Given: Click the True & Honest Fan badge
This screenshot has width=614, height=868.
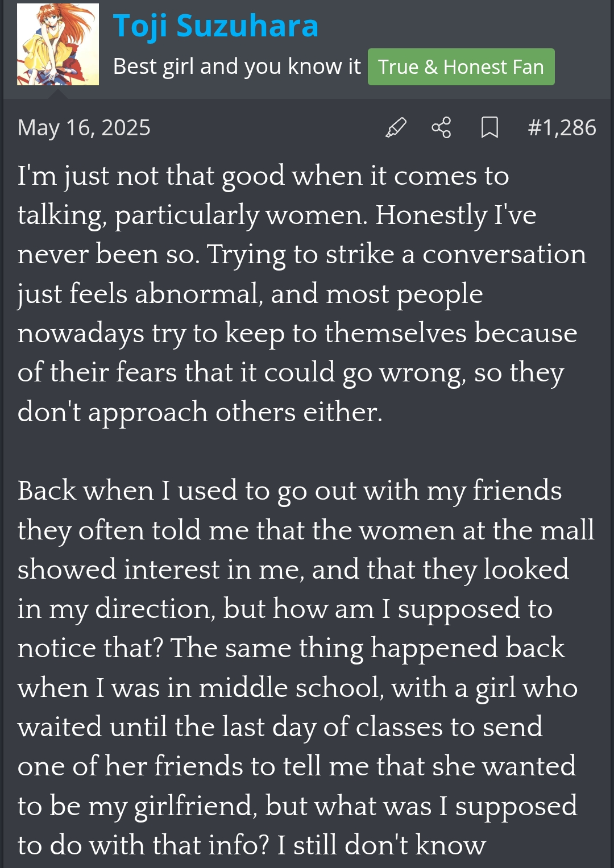Looking at the screenshot, I should tap(461, 67).
